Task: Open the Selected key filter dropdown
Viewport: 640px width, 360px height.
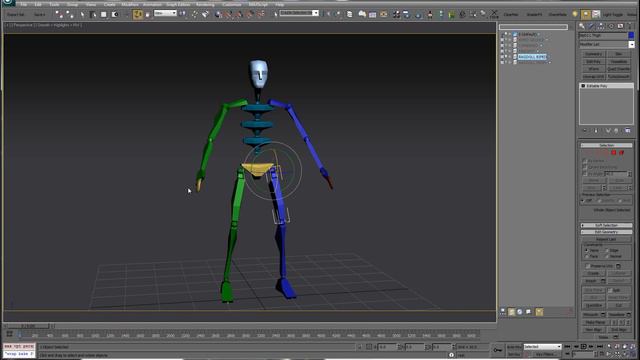Action: (x=542, y=347)
